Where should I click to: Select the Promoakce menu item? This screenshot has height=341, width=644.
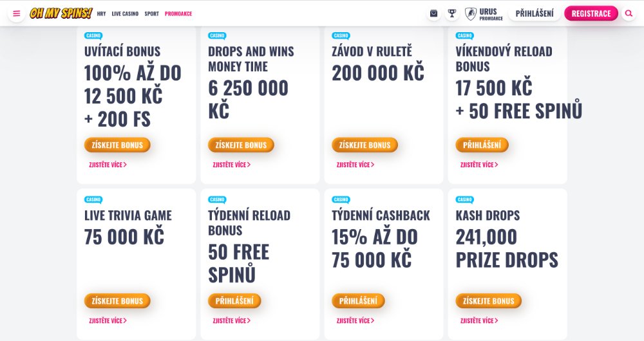pyautogui.click(x=178, y=14)
